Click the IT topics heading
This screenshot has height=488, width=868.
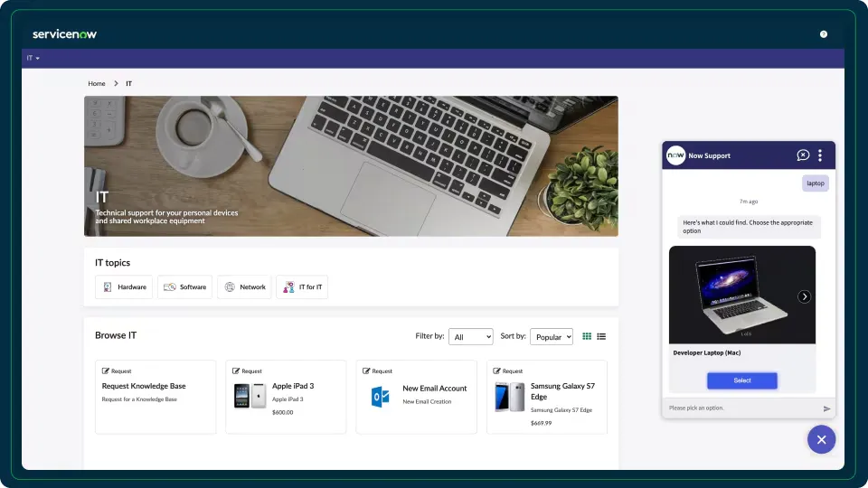(x=112, y=263)
